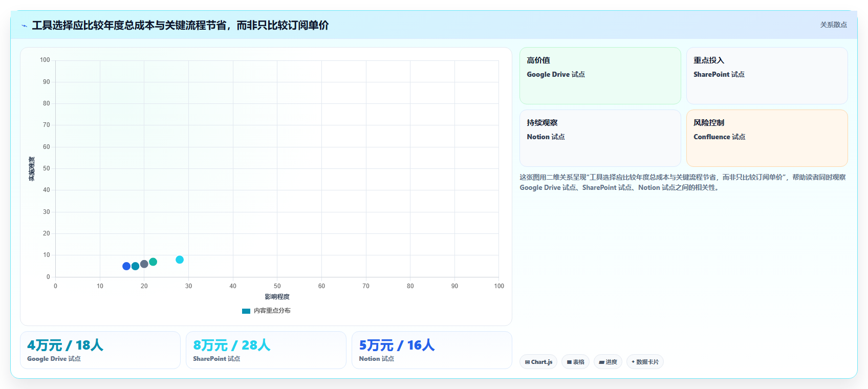Click the 表格 tag chip
The height and width of the screenshot is (389, 868).
(x=575, y=362)
